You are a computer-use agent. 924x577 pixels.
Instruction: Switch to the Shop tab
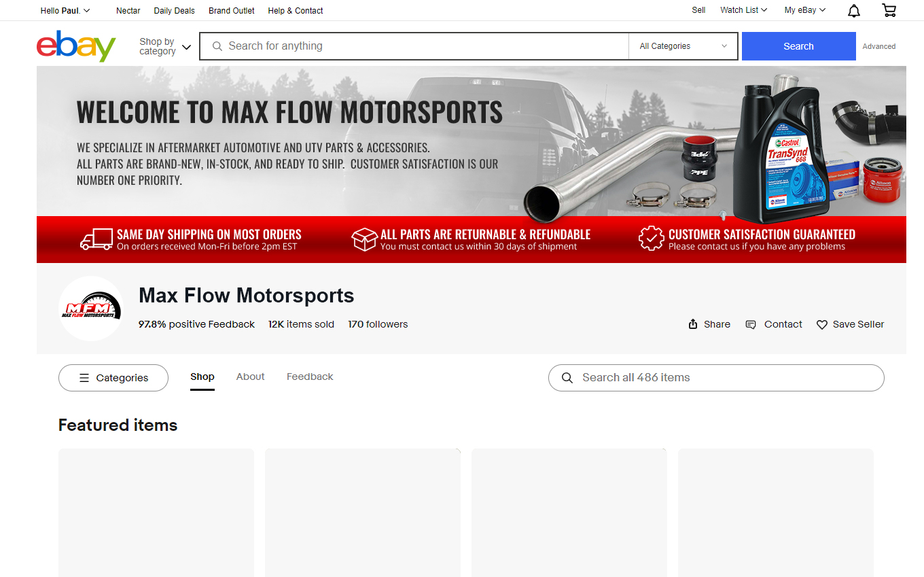point(202,377)
